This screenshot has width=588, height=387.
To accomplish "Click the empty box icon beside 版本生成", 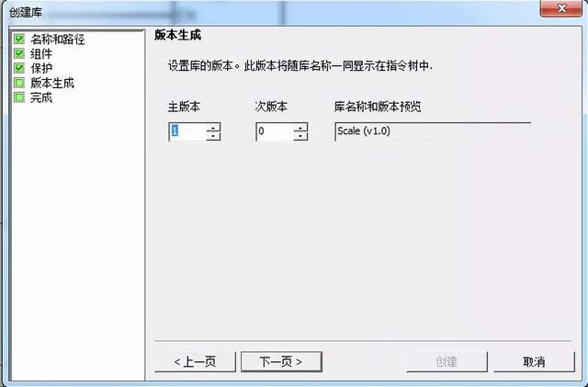I will click(18, 83).
